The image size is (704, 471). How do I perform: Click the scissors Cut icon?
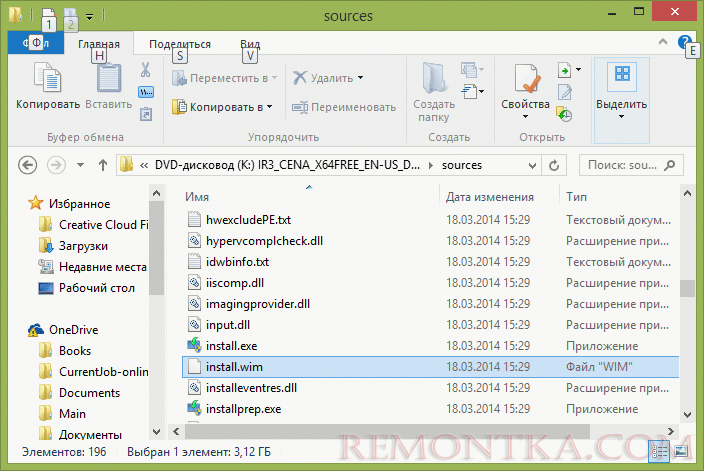tap(145, 70)
